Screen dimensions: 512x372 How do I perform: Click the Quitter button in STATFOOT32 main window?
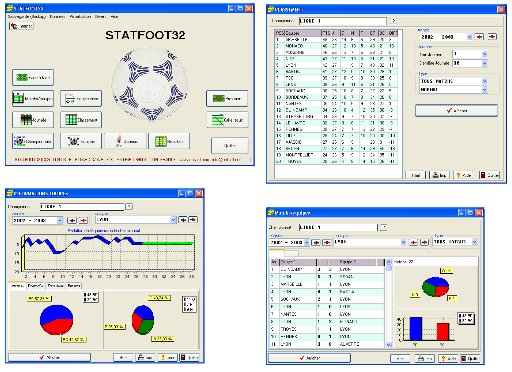(230, 145)
